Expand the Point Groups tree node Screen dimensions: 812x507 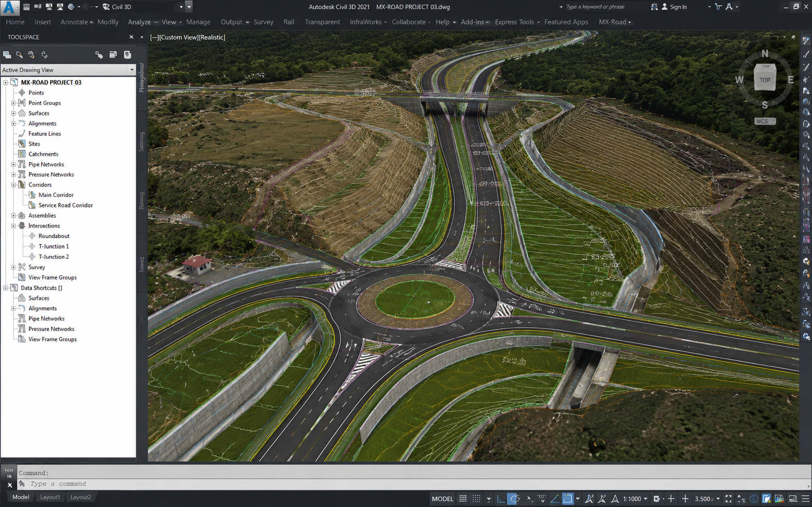coord(14,103)
